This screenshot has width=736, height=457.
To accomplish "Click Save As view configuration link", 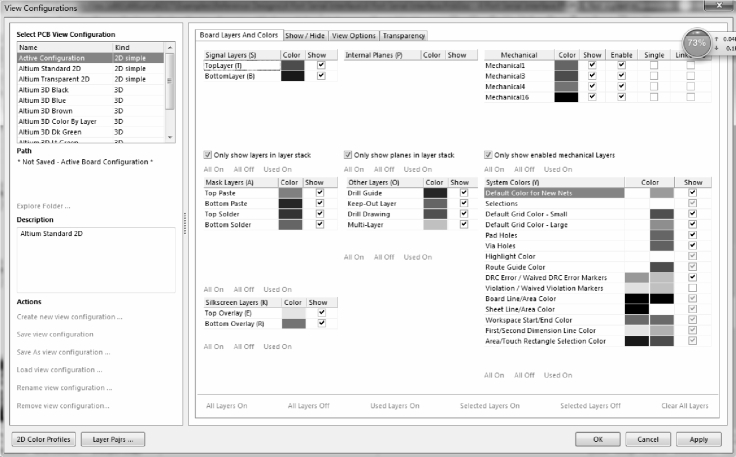I will [63, 352].
